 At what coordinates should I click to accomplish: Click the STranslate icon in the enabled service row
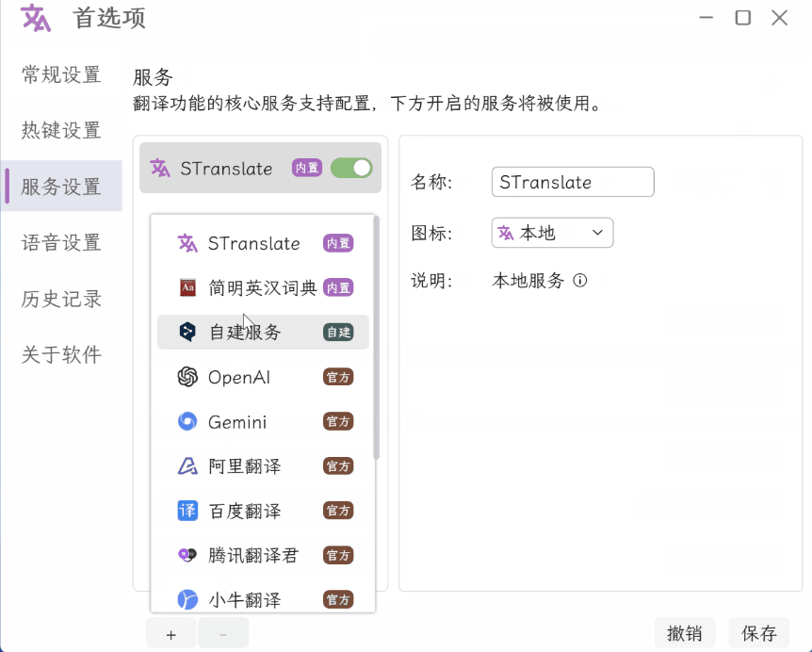[x=159, y=169]
